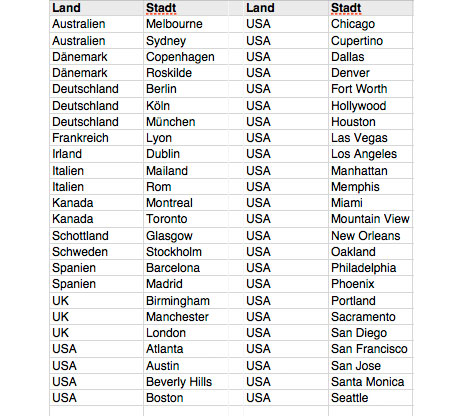Click the Schweden cell
The image size is (464, 416).
tap(96, 252)
